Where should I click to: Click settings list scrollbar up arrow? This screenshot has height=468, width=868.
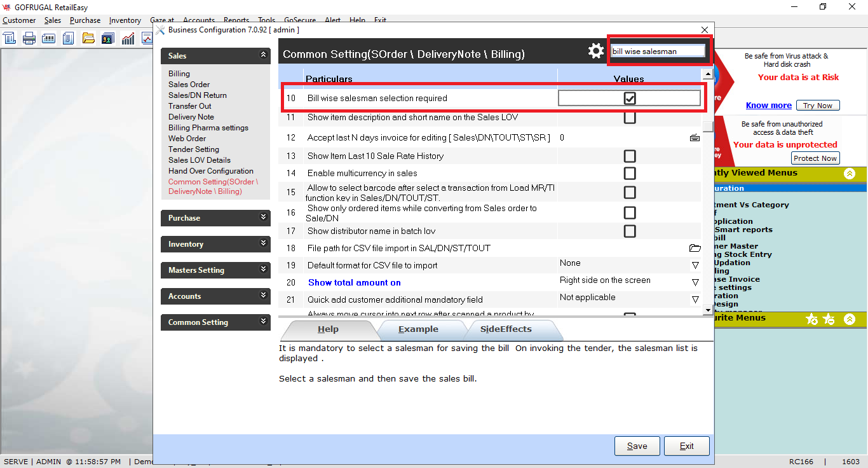[708, 74]
